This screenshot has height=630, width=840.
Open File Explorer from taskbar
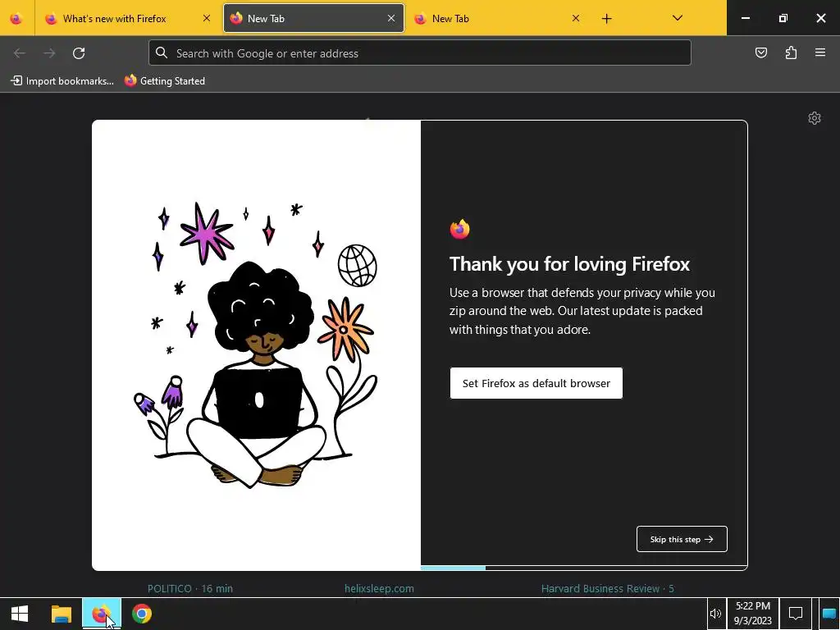(61, 614)
